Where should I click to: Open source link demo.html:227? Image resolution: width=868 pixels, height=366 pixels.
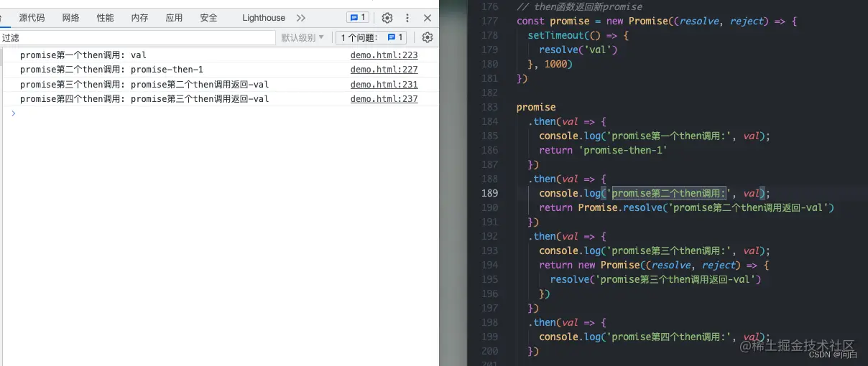pyautogui.click(x=384, y=70)
